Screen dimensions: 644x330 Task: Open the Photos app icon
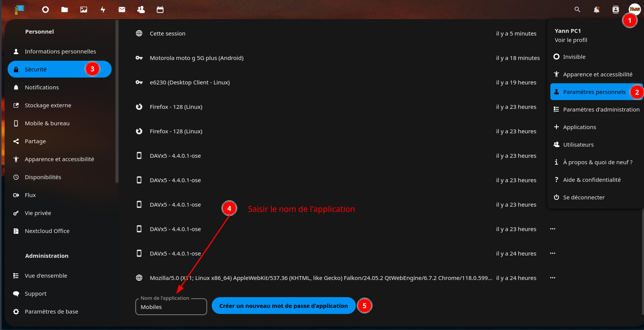[84, 10]
